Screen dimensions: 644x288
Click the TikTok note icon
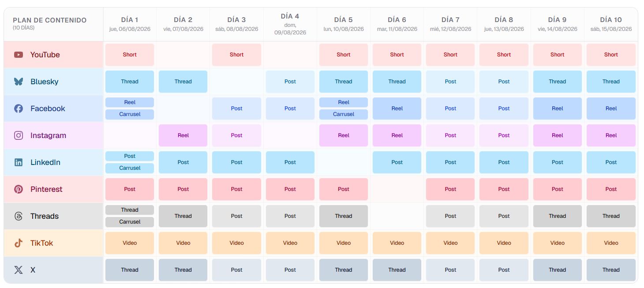19,243
